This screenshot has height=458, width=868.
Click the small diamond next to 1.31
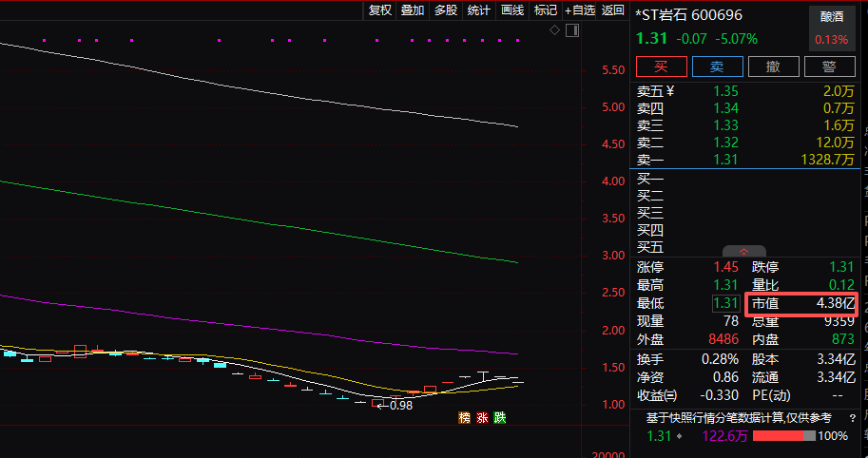tap(678, 437)
